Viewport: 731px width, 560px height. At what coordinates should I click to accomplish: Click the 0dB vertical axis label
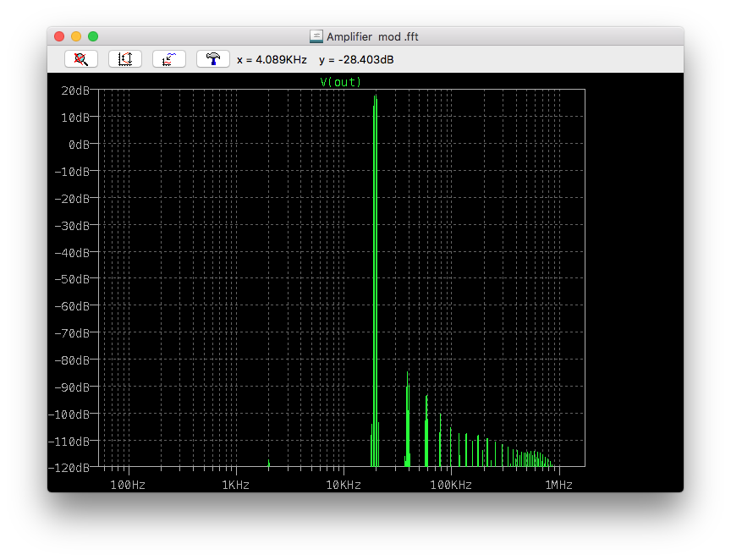click(79, 145)
